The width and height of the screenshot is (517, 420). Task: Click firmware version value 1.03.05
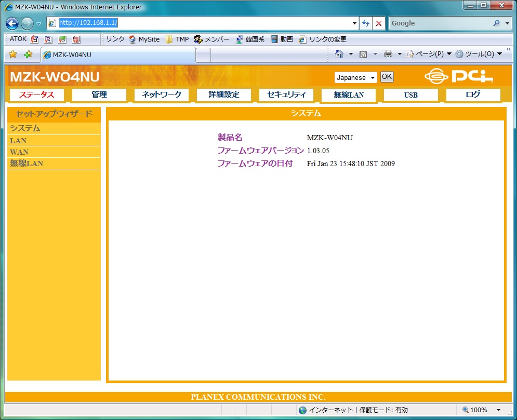[318, 151]
